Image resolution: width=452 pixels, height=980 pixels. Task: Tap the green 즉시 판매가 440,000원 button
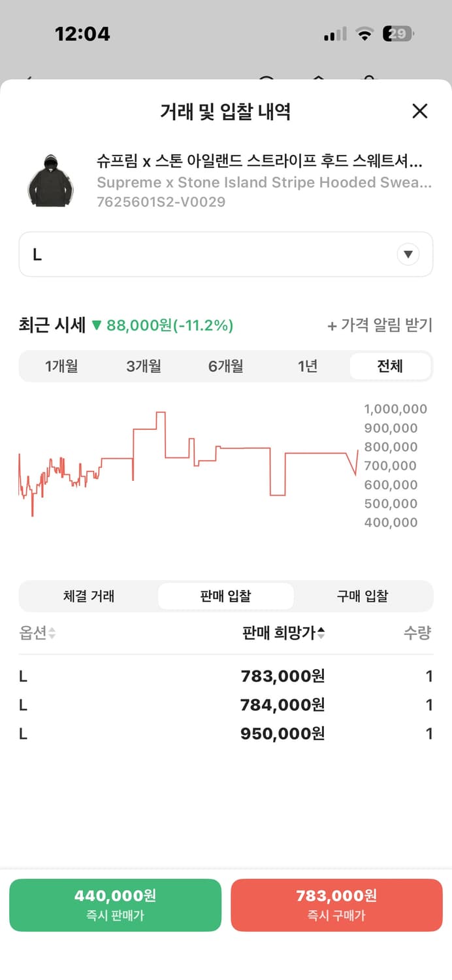pyautogui.click(x=115, y=906)
